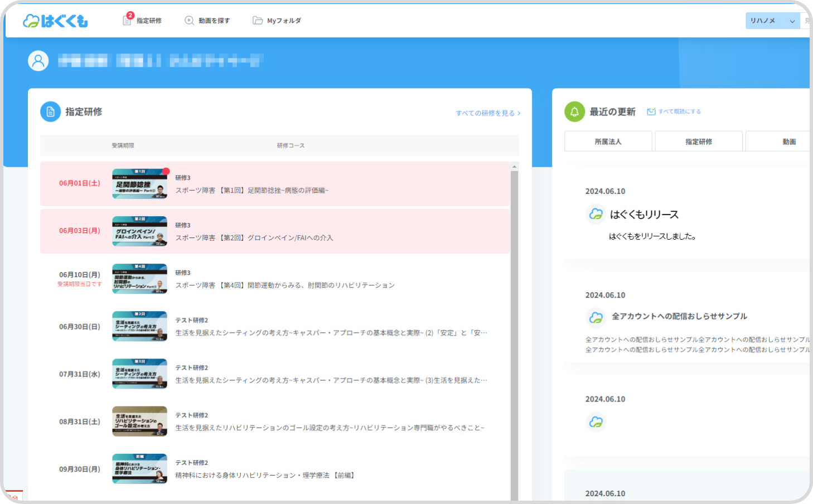Image resolution: width=813 pixels, height=504 pixels.
Task: Open シーティングの考え方 (2) course title
Action: pyautogui.click(x=331, y=333)
